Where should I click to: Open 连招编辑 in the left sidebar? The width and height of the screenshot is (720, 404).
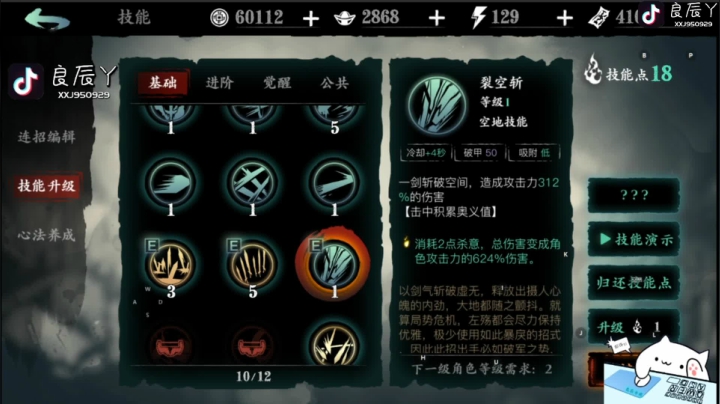[x=46, y=136]
